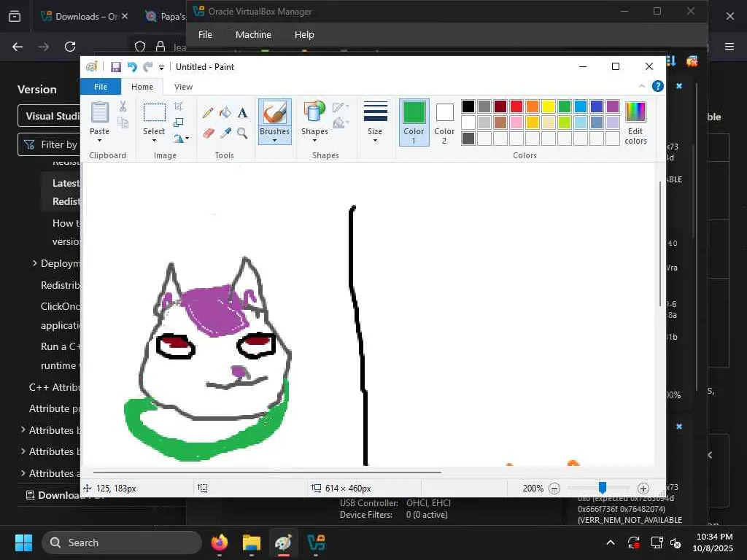
Task: Select the Magnifier tool in Paint
Action: pos(242,133)
